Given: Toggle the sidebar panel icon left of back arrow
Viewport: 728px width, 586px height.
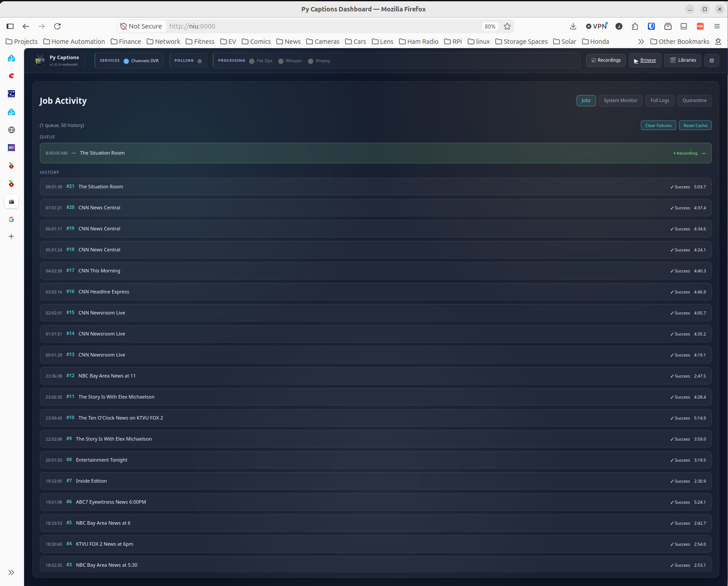Looking at the screenshot, I should click(x=10, y=26).
